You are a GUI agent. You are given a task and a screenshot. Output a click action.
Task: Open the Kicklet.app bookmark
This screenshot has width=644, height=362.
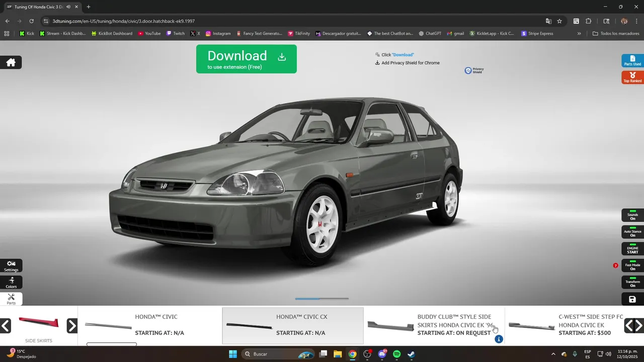[492, 34]
